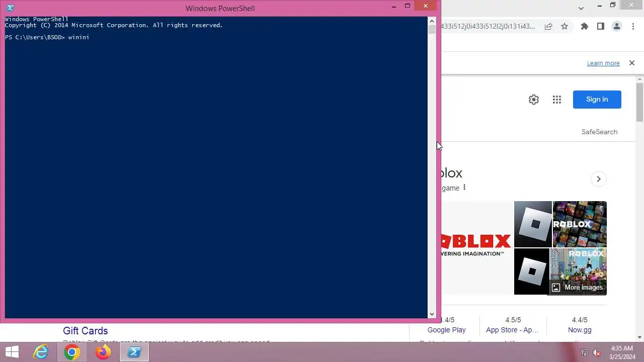The height and width of the screenshot is (362, 644).
Task: Toggle Chrome side panel icon
Action: pos(601,26)
